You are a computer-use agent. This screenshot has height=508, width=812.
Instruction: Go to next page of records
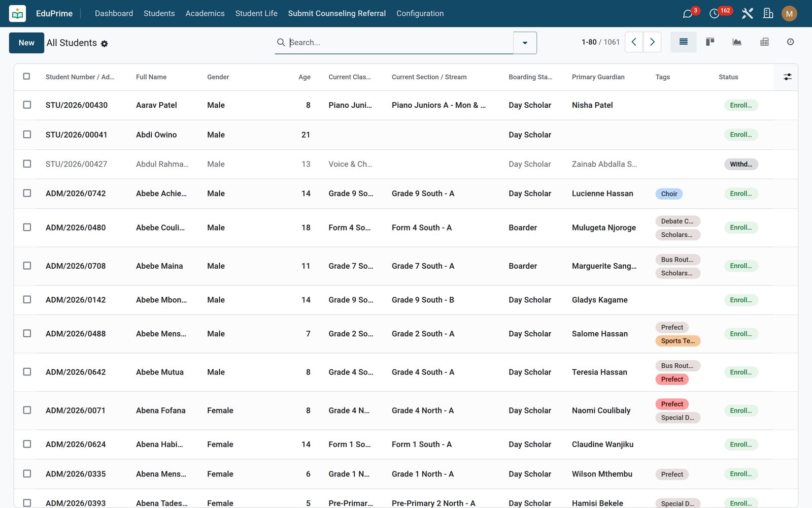pyautogui.click(x=652, y=42)
